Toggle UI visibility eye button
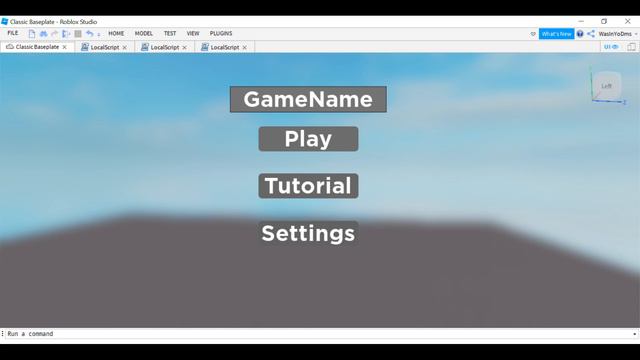This screenshot has width=640, height=360. coord(611,47)
